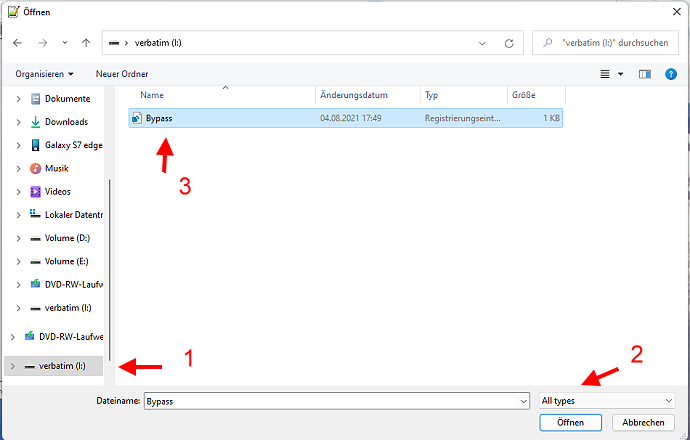Open the Organisieren menu
The image size is (690, 440).
click(x=44, y=74)
